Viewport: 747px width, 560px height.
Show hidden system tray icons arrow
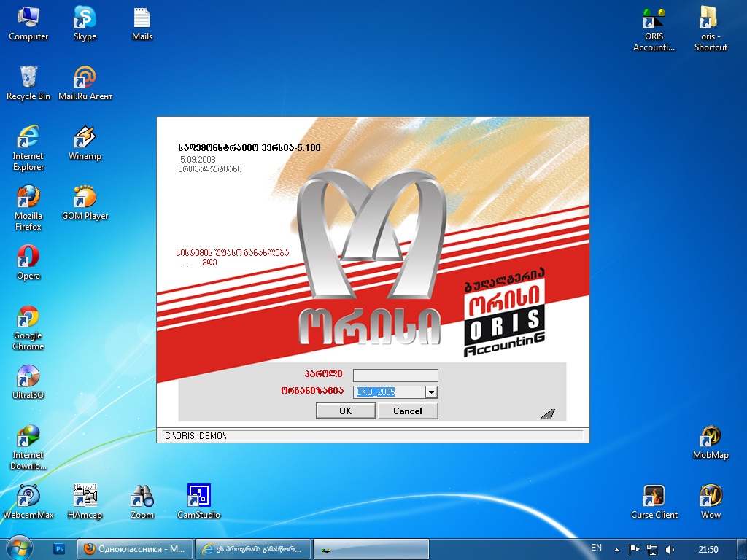pyautogui.click(x=616, y=549)
